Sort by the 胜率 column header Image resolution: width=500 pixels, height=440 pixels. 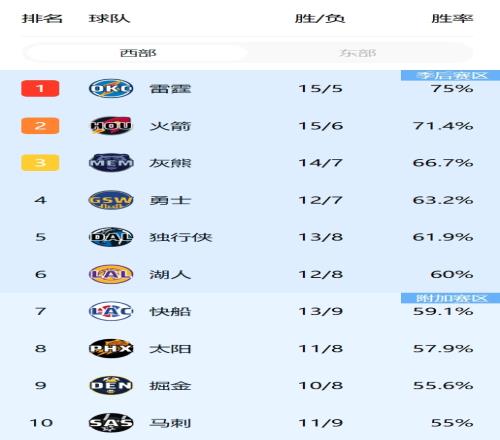[452, 18]
